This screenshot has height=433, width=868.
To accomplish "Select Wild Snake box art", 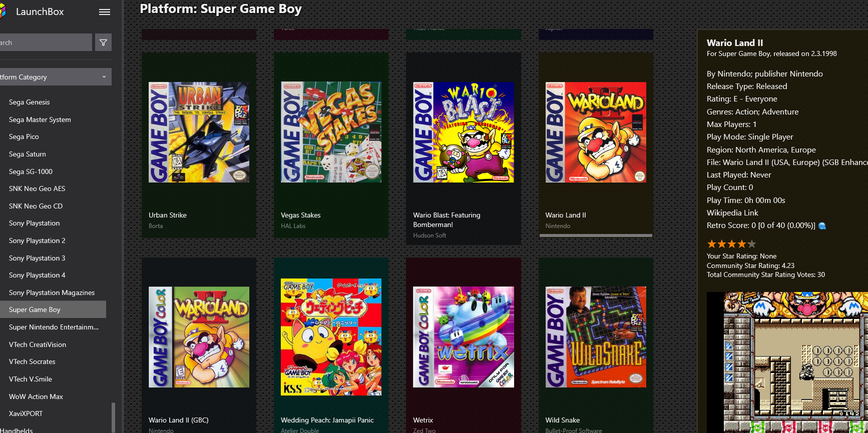I will (x=596, y=337).
